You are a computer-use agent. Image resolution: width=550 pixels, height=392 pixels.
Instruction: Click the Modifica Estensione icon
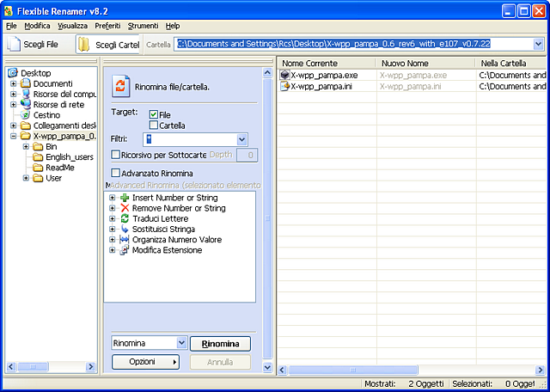click(125, 250)
